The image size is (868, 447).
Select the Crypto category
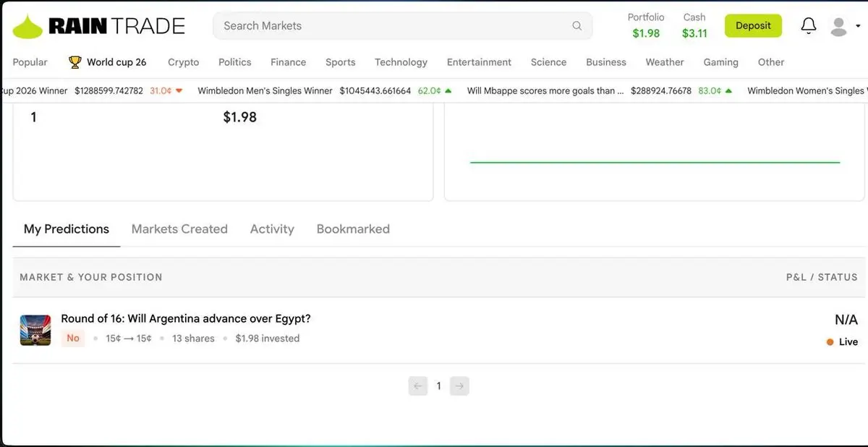pyautogui.click(x=184, y=62)
